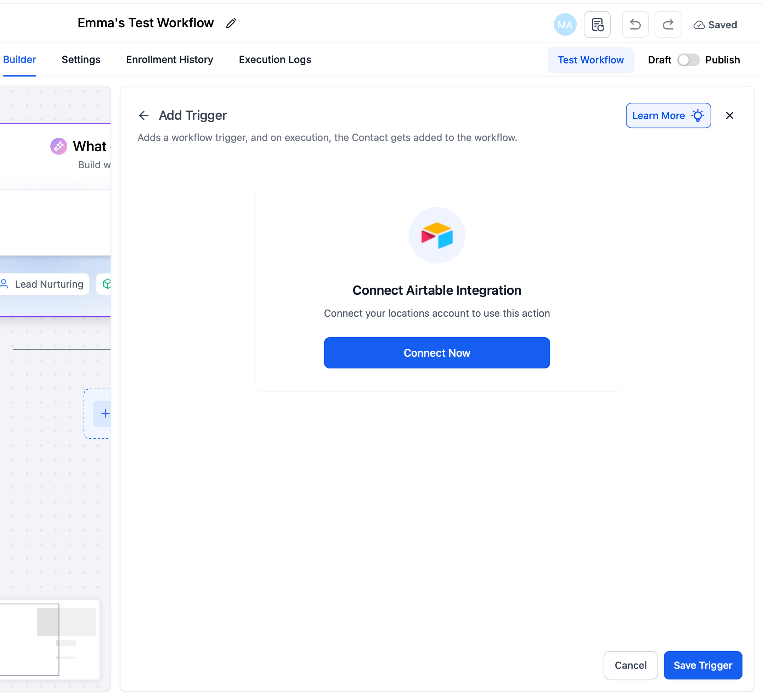Viewport: 763px width, 700px height.
Task: Click the plus add-trigger icon on canvas
Action: 105,413
